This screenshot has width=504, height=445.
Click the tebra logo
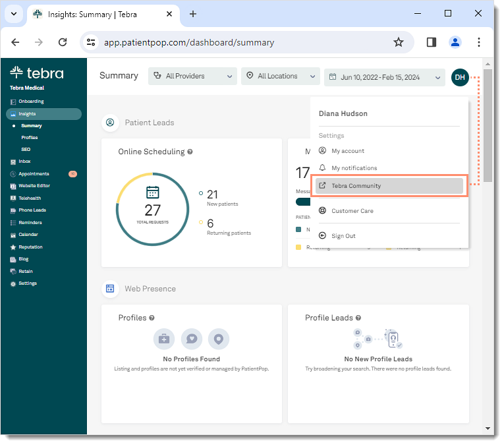tap(37, 73)
